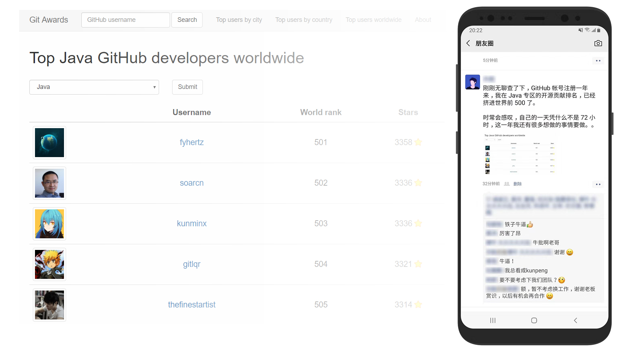
Task: Open fyhertz user profile link
Action: (192, 142)
